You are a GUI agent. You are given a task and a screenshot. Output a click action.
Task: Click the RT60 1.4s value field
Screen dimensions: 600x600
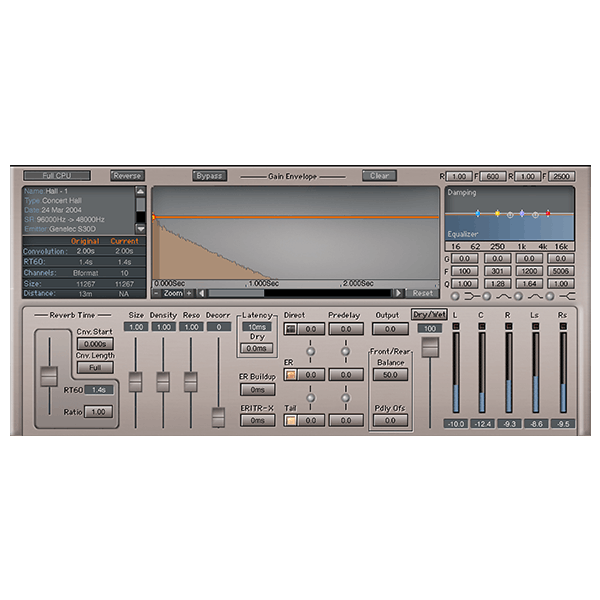coord(98,390)
